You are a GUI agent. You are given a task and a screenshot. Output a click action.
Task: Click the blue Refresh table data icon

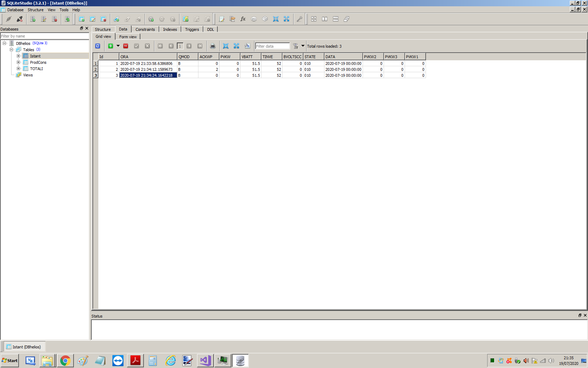[x=98, y=46]
